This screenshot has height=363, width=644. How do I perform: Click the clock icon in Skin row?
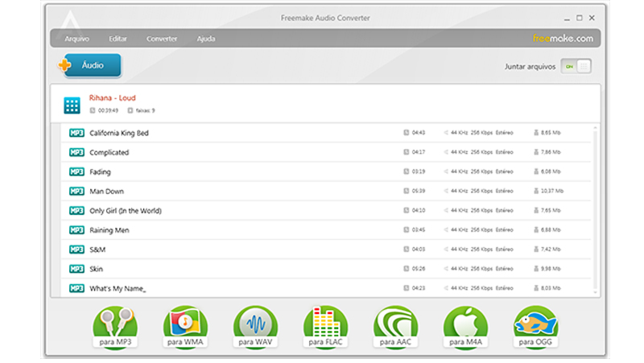coord(407,269)
